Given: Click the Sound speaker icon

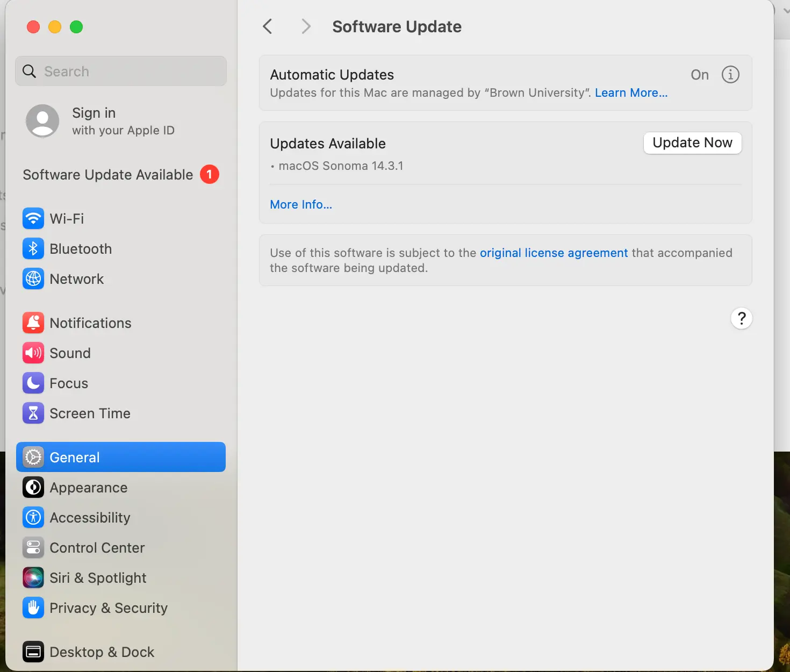Looking at the screenshot, I should 33,353.
